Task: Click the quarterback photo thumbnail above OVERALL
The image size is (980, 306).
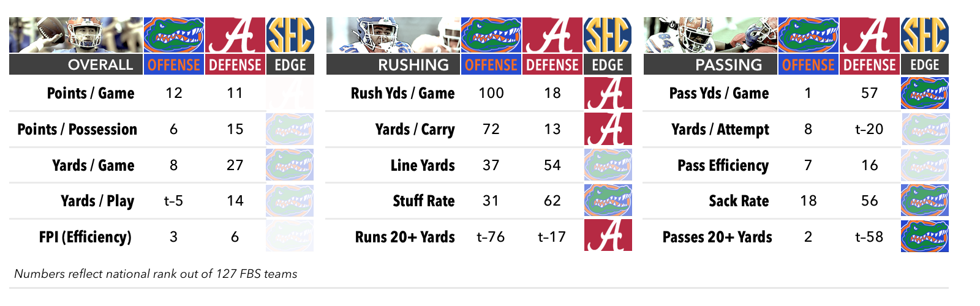Action: 76,35
